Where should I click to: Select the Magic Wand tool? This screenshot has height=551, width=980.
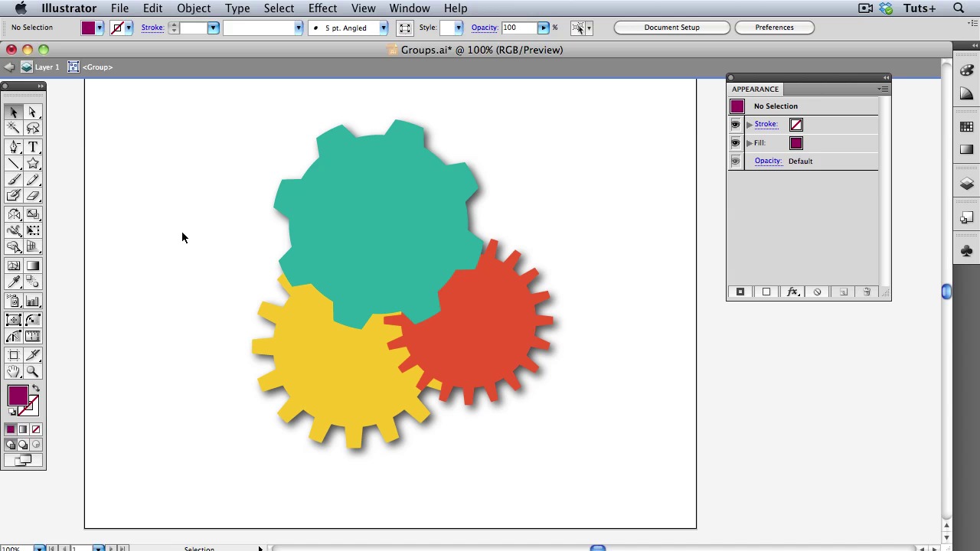tap(14, 129)
